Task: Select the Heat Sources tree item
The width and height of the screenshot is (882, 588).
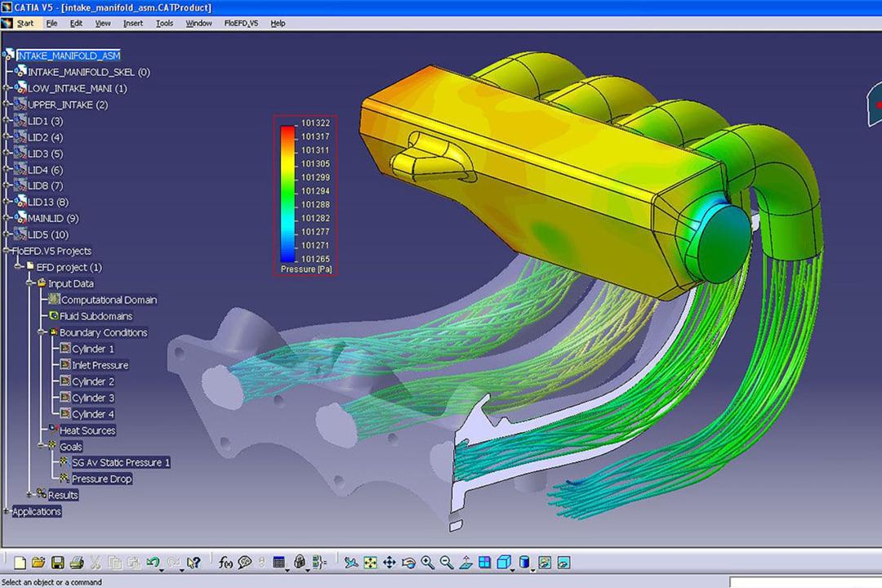Action: coord(87,430)
